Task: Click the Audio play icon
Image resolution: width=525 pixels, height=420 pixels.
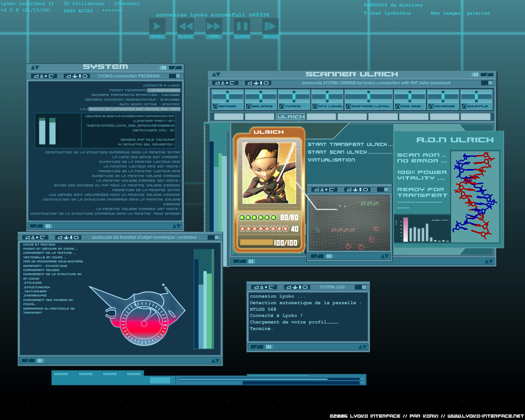Action: pyautogui.click(x=157, y=27)
